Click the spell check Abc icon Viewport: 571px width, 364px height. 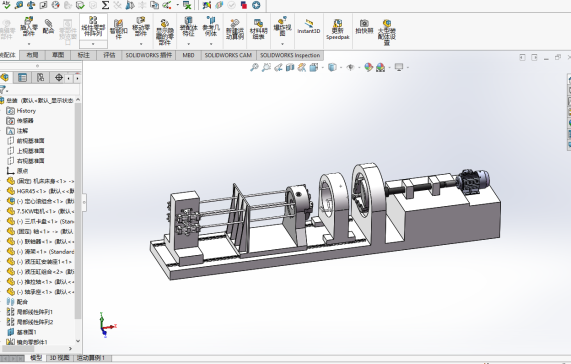click(6, 5)
